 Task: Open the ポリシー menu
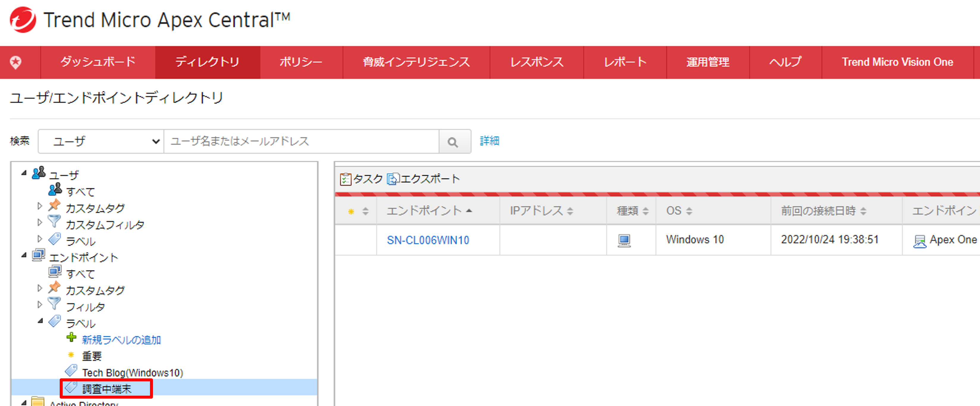(x=301, y=62)
